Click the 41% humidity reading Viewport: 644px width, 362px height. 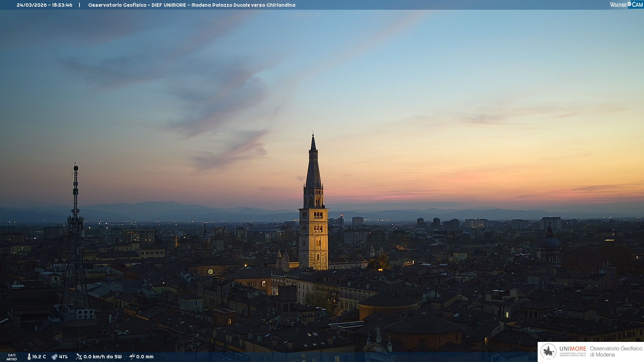[x=63, y=357]
